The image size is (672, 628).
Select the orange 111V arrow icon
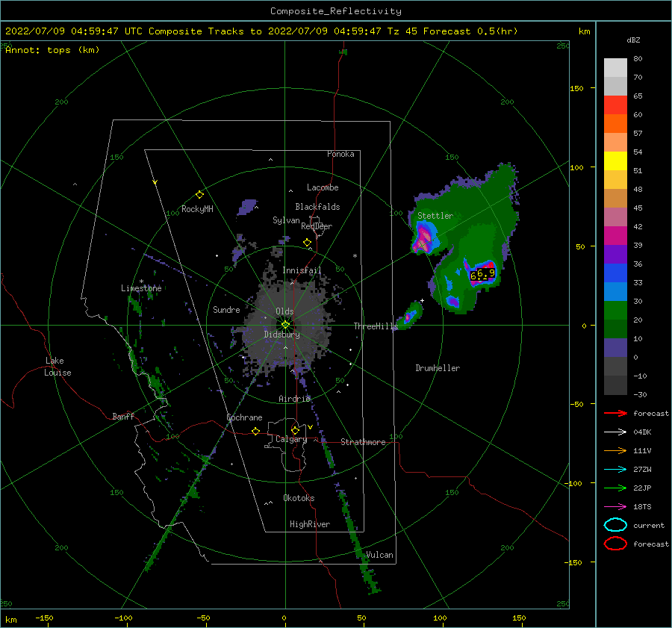[615, 450]
